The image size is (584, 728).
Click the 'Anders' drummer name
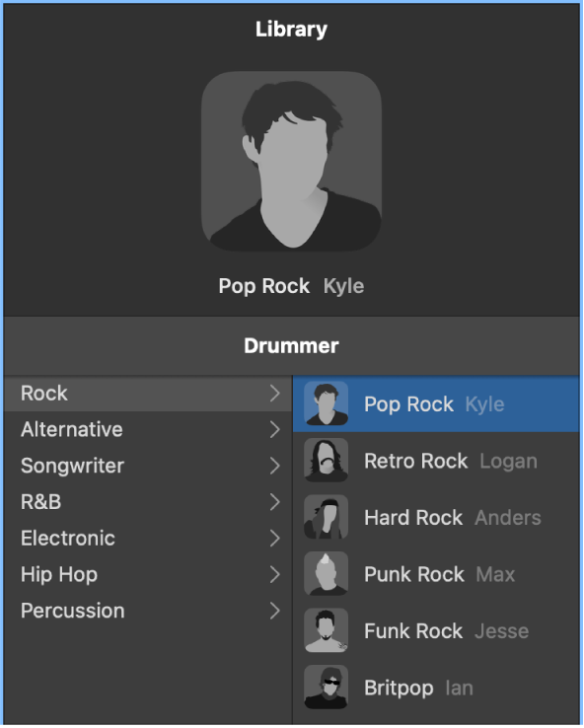coord(508,518)
